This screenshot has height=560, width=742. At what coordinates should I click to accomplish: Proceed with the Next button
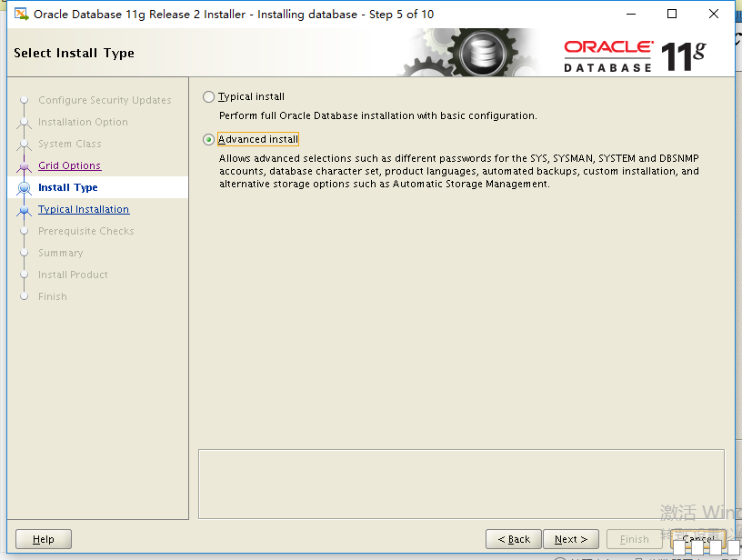point(571,539)
